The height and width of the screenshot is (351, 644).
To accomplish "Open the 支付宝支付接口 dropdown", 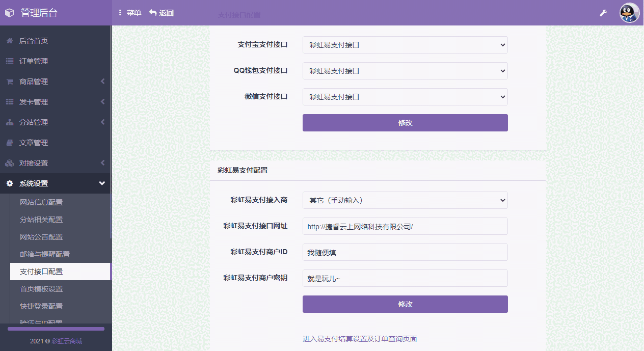I will [x=405, y=45].
